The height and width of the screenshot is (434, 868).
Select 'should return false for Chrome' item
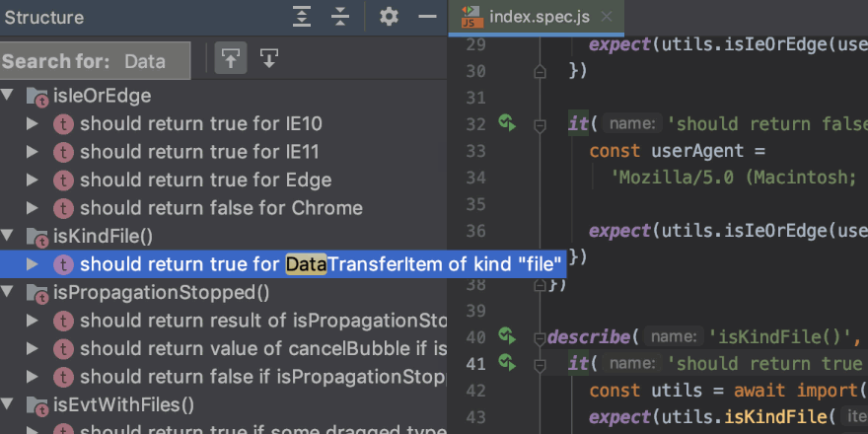[223, 209]
